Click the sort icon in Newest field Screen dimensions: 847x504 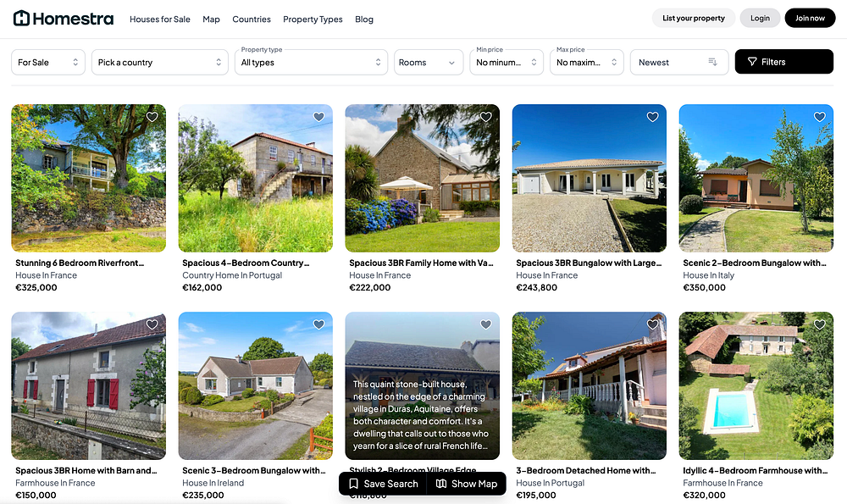pyautogui.click(x=713, y=62)
